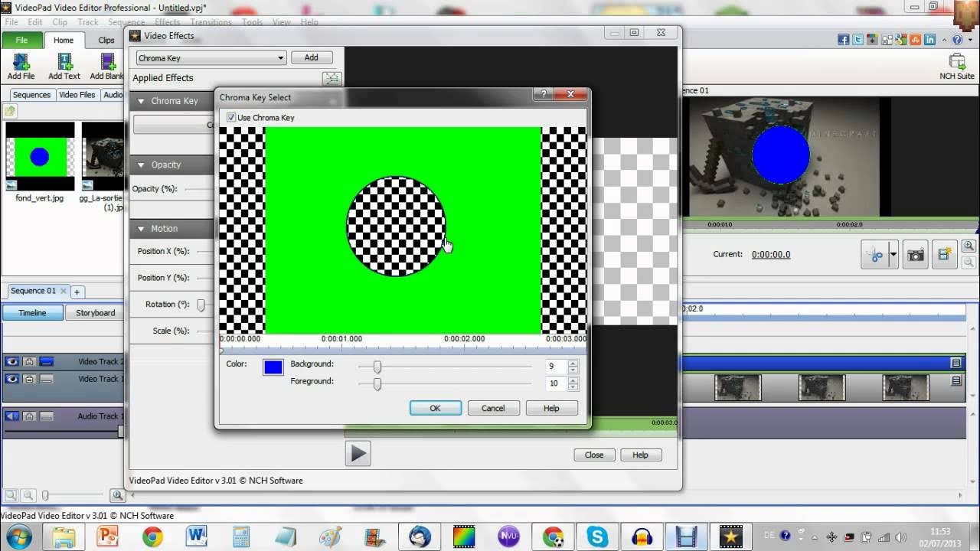Lock Video Track 2 with padlock icon
Screen dimensions: 980x551
[29, 362]
